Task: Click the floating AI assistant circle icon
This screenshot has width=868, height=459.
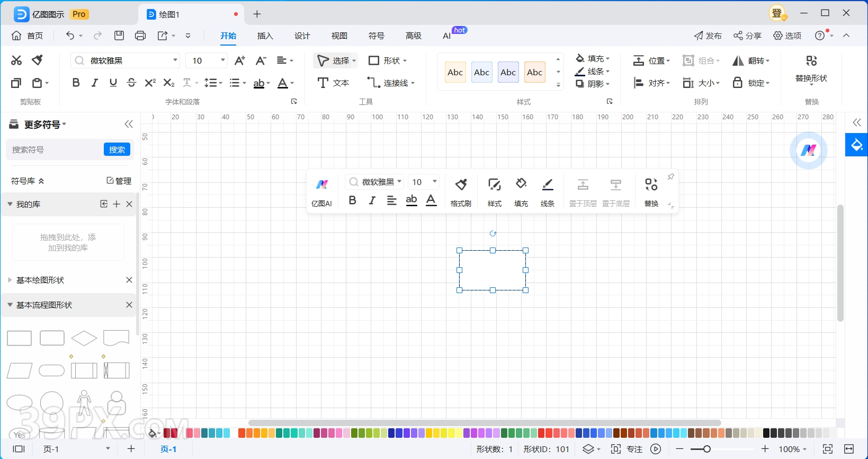Action: click(x=808, y=151)
